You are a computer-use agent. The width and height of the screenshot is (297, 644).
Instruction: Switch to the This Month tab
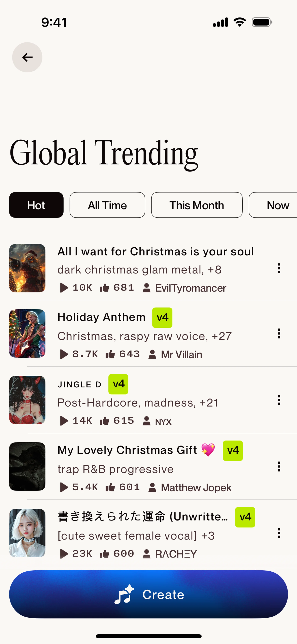tap(197, 205)
